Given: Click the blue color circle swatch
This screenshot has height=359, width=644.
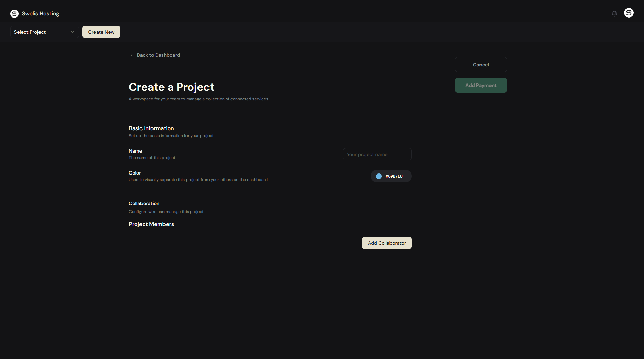Looking at the screenshot, I should point(379,176).
